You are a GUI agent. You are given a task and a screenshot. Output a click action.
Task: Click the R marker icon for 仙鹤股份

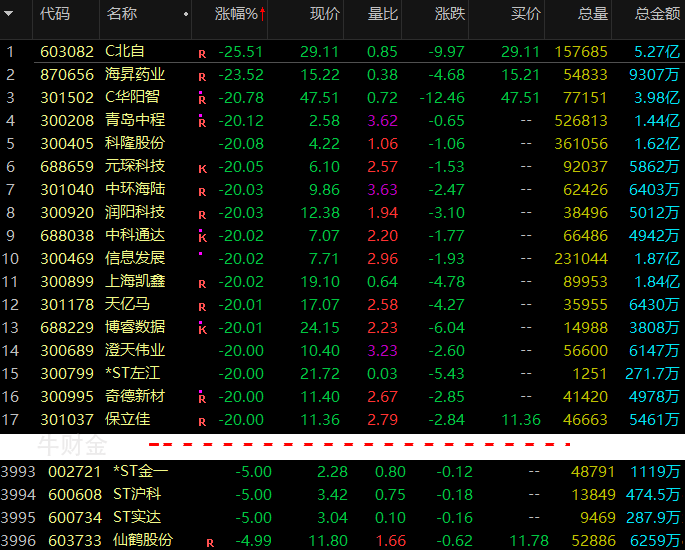click(x=210, y=543)
